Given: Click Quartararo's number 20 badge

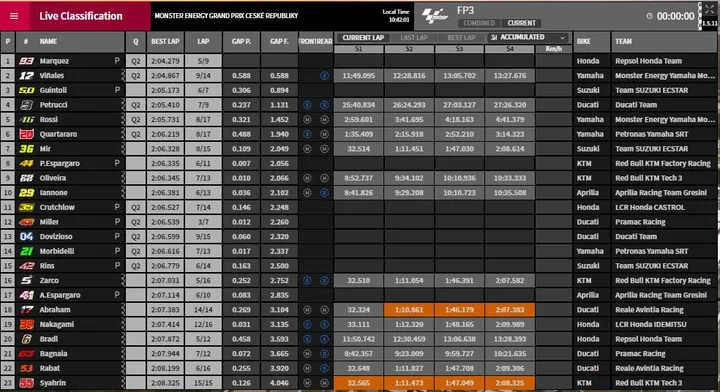Looking at the screenshot, I should point(26,134).
